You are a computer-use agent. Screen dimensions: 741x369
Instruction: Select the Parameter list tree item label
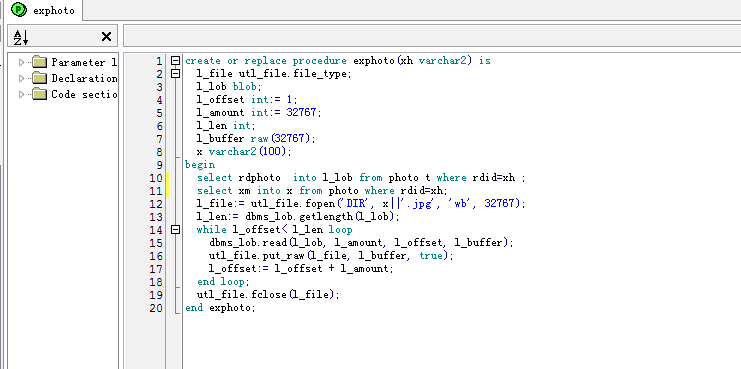pyautogui.click(x=84, y=62)
